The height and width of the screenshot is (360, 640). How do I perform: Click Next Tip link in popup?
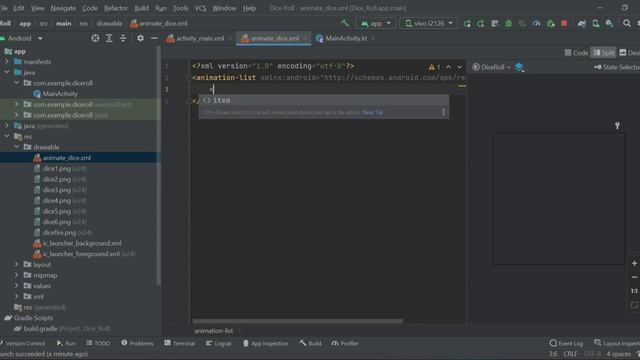372,112
